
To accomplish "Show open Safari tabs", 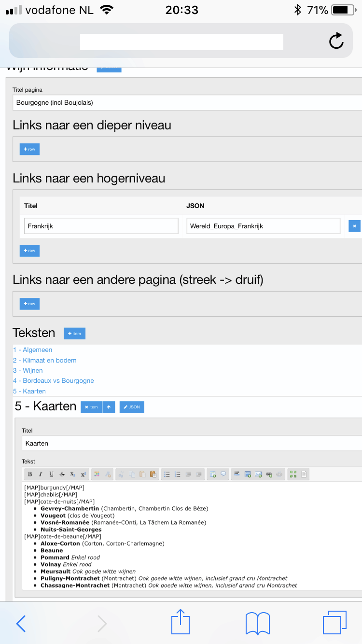I will pos(334,623).
